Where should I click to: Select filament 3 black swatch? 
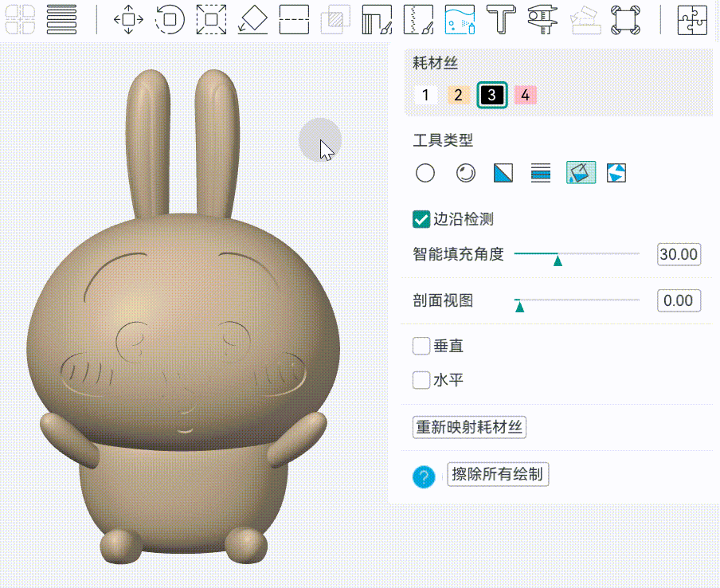coord(491,95)
